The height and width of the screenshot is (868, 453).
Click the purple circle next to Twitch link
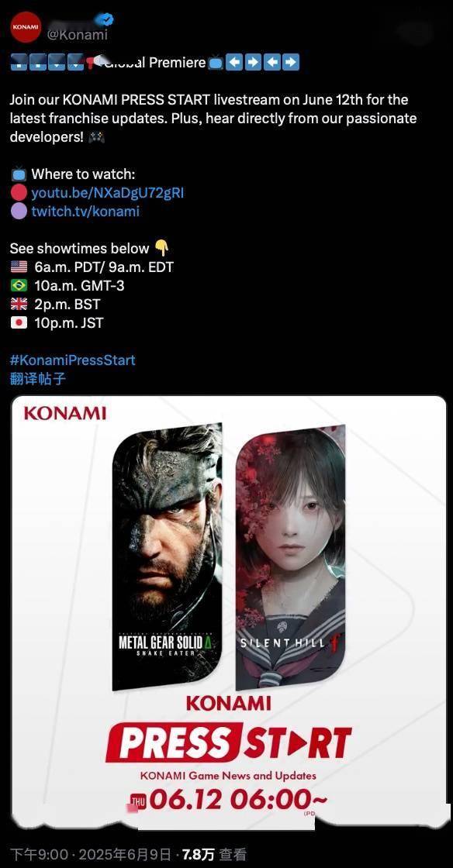coord(19,211)
